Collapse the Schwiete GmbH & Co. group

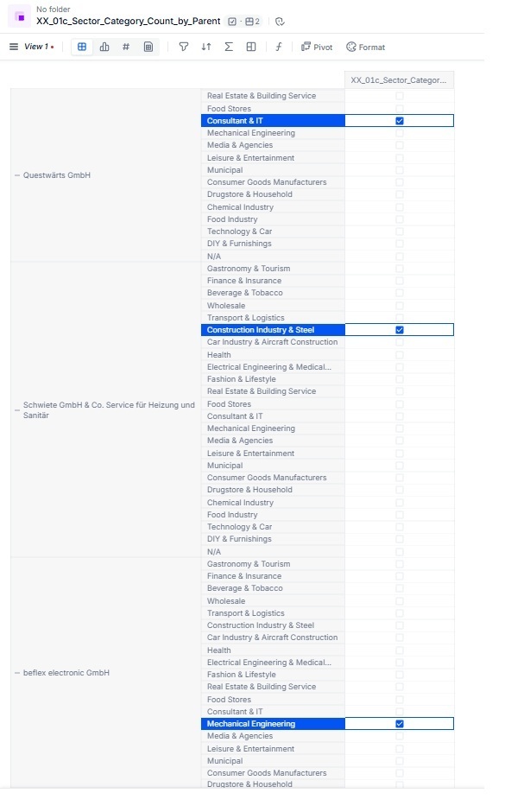pyautogui.click(x=17, y=410)
